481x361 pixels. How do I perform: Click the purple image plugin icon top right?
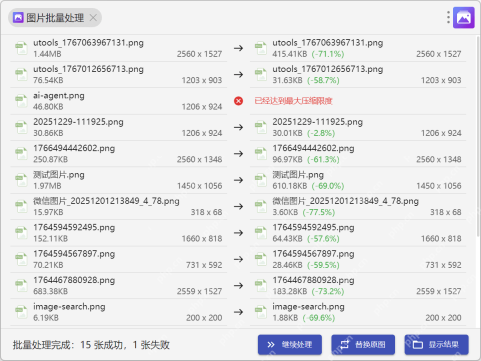(x=464, y=18)
